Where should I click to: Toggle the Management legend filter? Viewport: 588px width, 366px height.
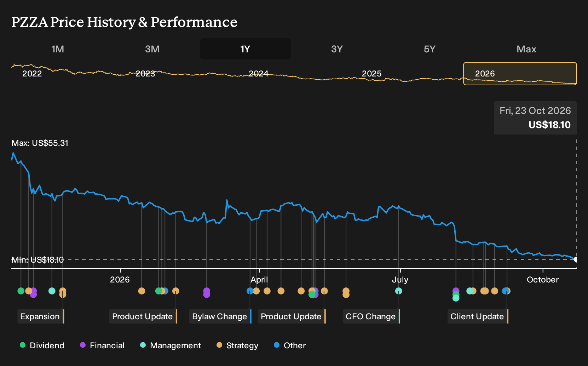pyautogui.click(x=171, y=345)
